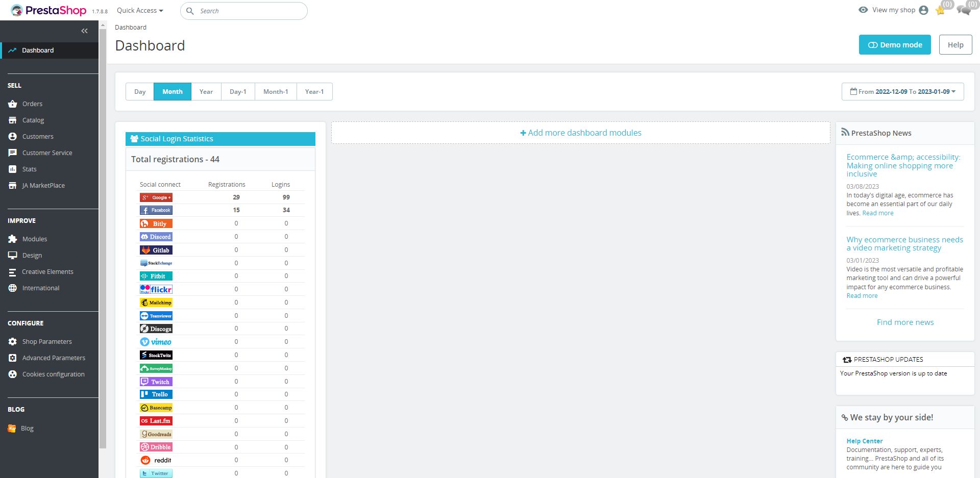Image resolution: width=980 pixels, height=478 pixels.
Task: Click the Creative Elements icon
Action: [x=13, y=272]
